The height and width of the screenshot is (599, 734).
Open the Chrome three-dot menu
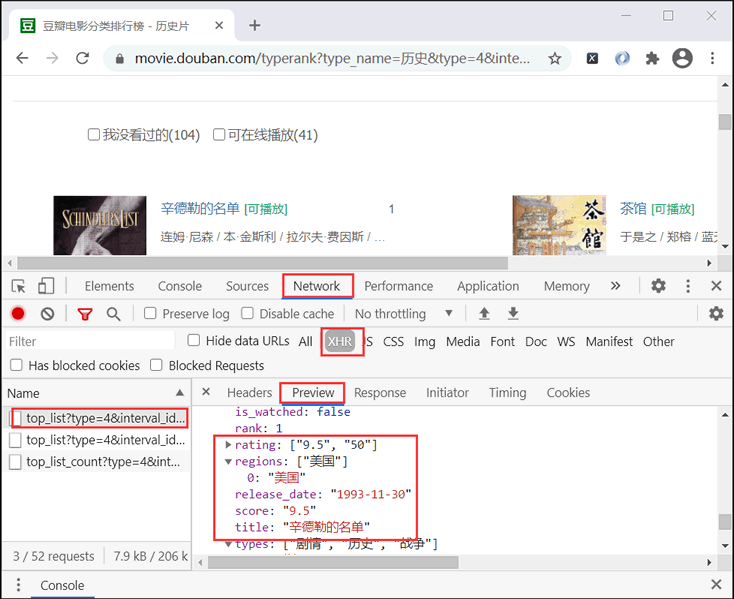click(x=712, y=58)
